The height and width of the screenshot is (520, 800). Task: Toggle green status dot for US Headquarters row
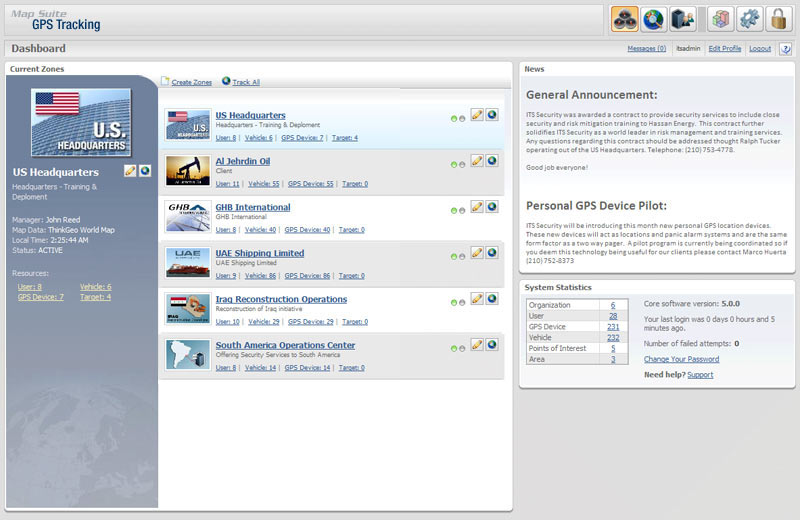tap(454, 118)
